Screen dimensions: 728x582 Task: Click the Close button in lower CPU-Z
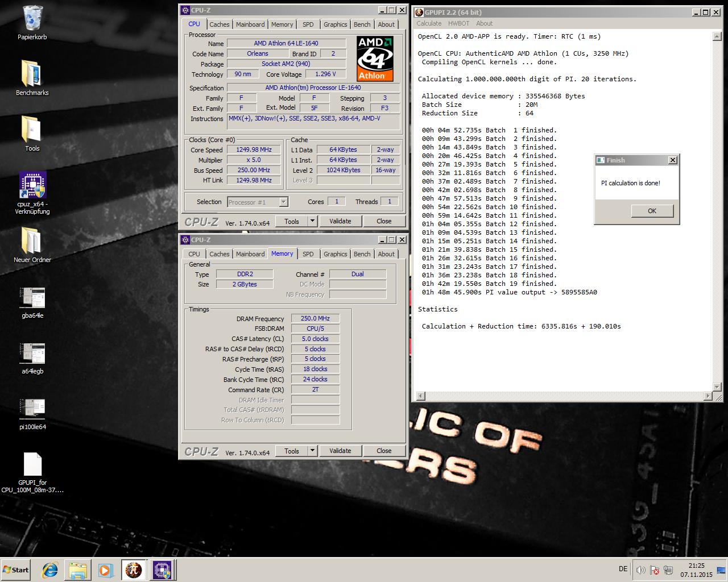(384, 451)
